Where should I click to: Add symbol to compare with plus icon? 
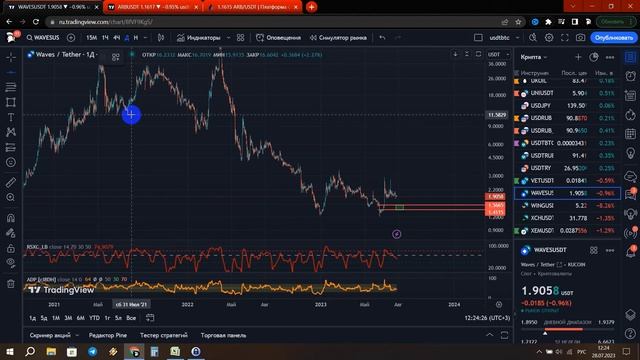click(71, 38)
